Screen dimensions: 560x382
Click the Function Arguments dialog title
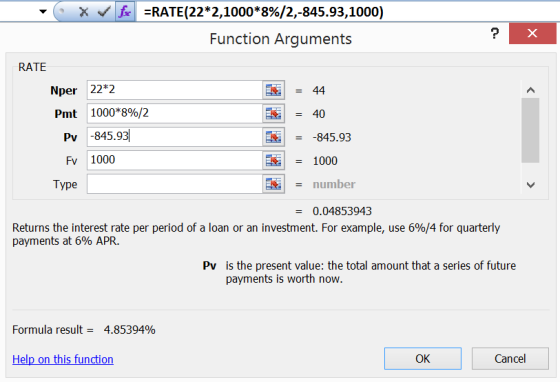(280, 39)
